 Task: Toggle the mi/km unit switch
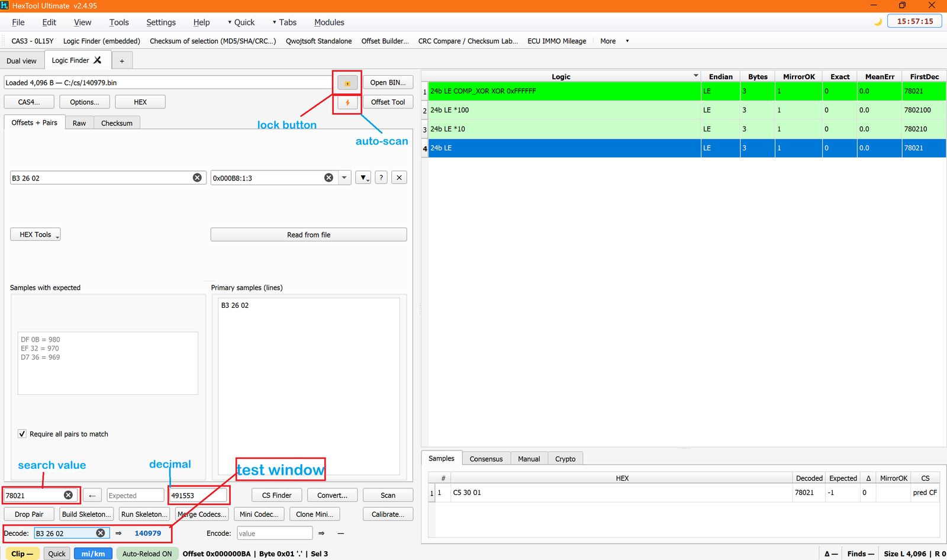click(x=93, y=553)
